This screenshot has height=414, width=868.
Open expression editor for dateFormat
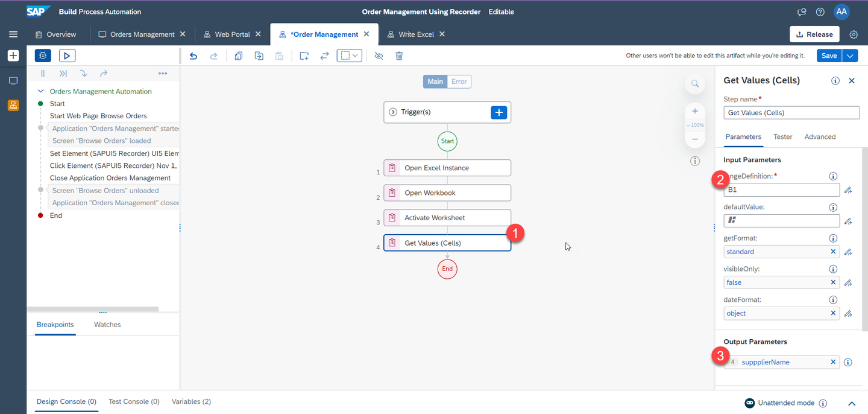848,313
